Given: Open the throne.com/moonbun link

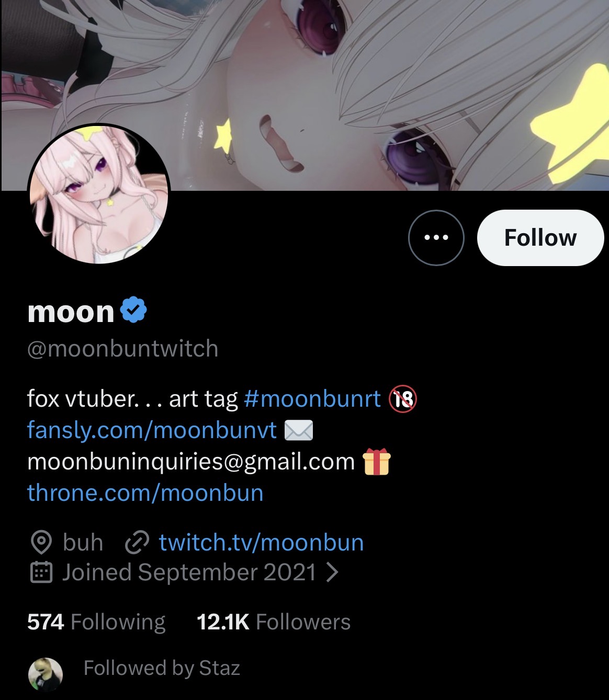Looking at the screenshot, I should (145, 493).
